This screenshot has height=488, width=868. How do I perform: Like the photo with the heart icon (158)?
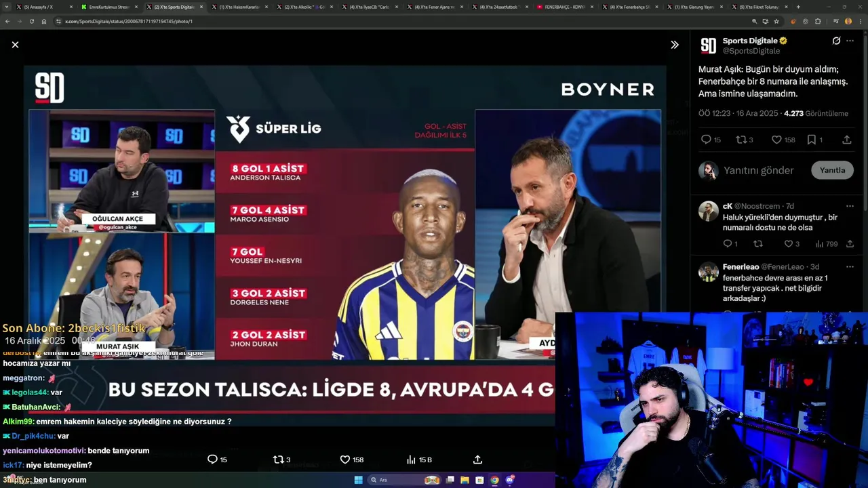coord(351,460)
